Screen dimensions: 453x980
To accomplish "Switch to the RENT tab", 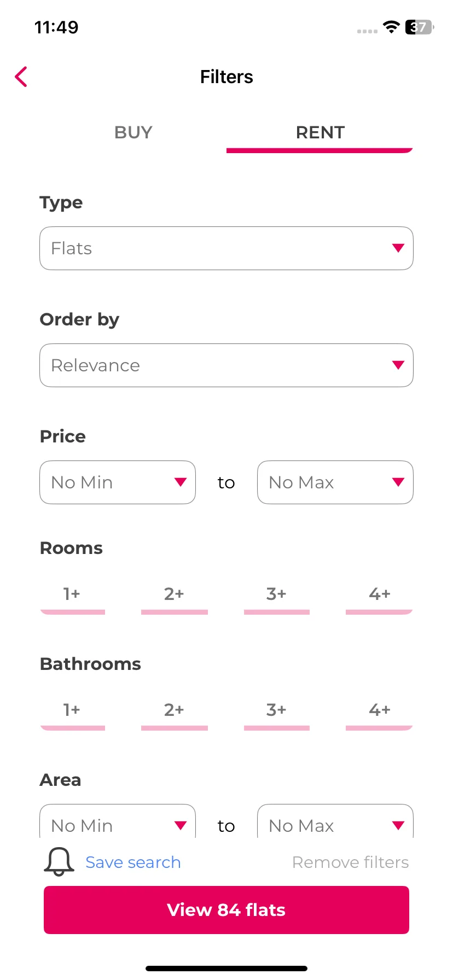I will 320,132.
